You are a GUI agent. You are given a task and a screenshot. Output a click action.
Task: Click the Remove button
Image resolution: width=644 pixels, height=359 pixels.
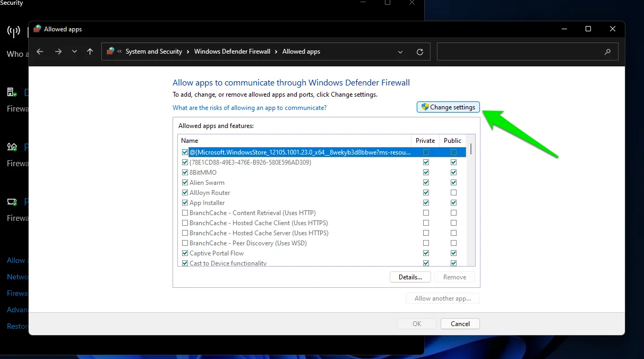tap(454, 277)
